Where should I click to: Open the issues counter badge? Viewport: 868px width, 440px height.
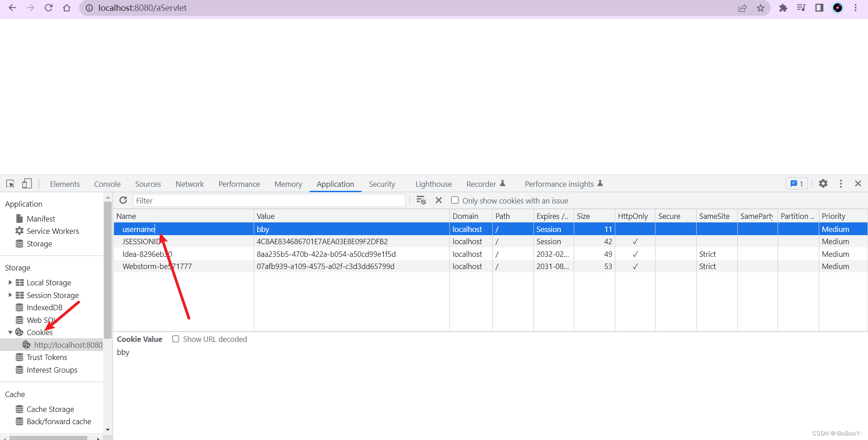(797, 184)
